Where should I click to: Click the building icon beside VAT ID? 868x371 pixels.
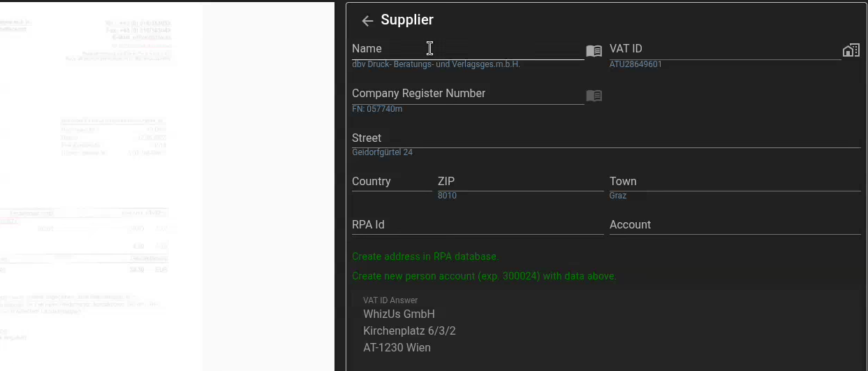click(x=851, y=50)
